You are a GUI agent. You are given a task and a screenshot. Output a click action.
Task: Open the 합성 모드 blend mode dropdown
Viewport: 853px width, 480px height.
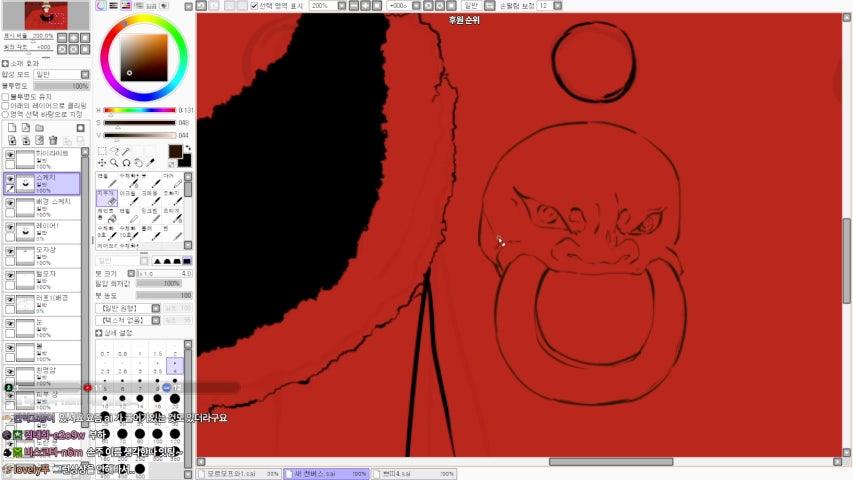61,74
